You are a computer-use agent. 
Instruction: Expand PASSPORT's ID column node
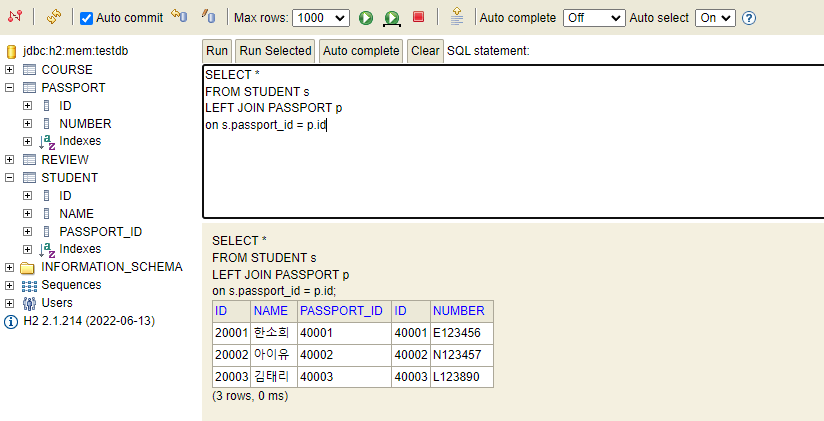(27, 106)
